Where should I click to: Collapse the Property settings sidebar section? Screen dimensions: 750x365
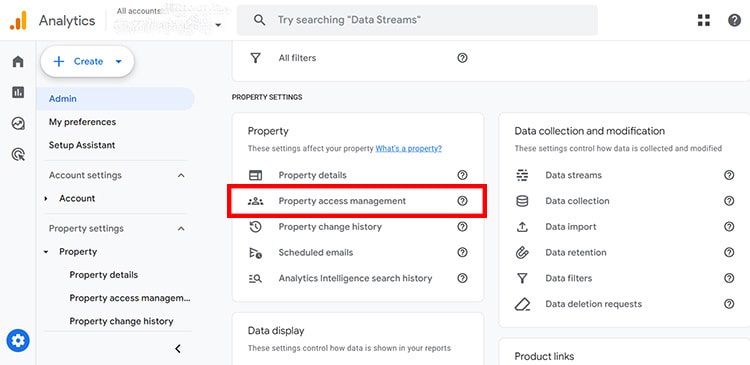(181, 229)
